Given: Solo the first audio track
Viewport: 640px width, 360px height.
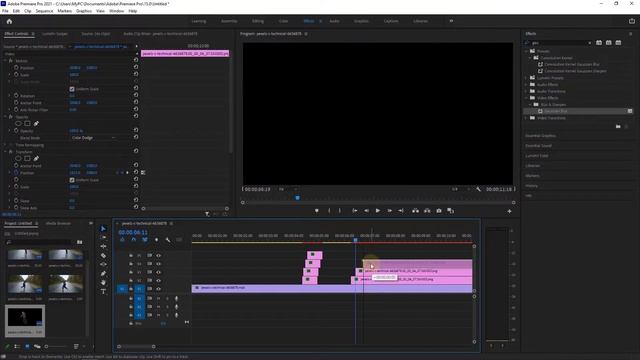Looking at the screenshot, I should pyautogui.click(x=167, y=298).
